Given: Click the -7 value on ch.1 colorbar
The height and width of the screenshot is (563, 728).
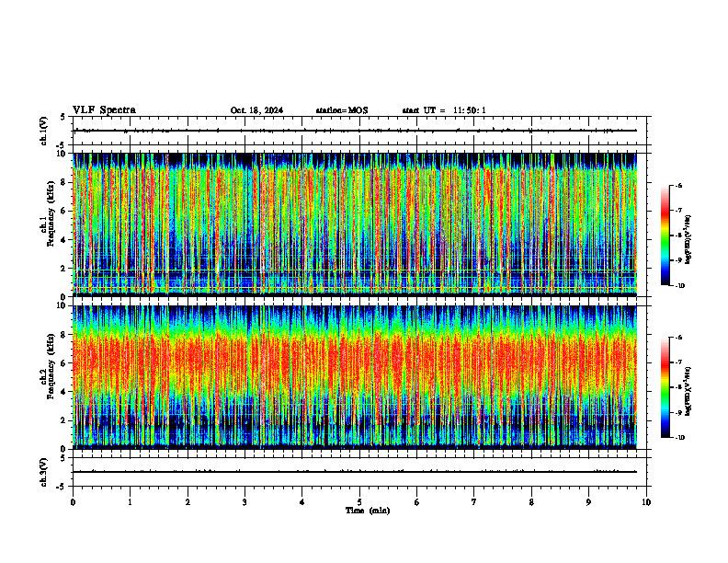Looking at the screenshot, I should [x=678, y=211].
